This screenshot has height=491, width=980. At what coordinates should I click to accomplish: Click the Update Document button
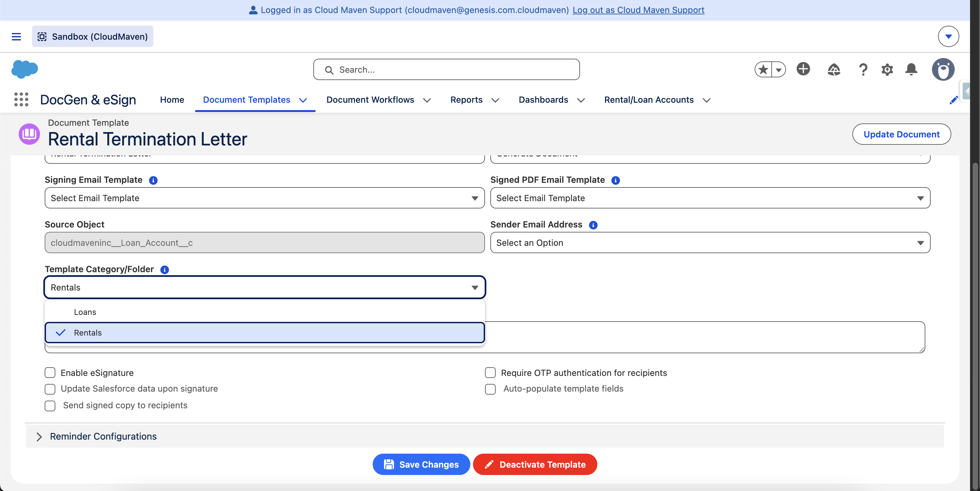pyautogui.click(x=902, y=134)
